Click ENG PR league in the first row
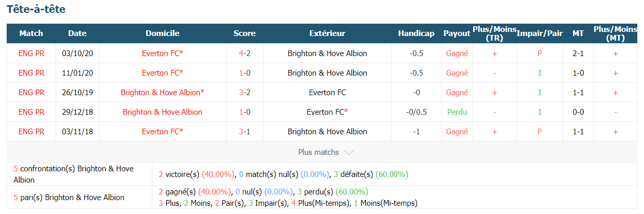The height and width of the screenshot is (214, 644). tap(31, 53)
